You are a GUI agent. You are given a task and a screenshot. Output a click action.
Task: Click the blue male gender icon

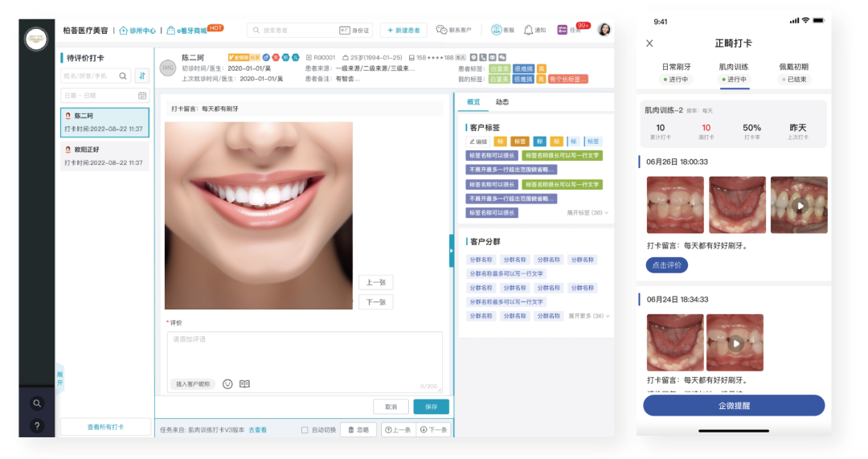(266, 58)
